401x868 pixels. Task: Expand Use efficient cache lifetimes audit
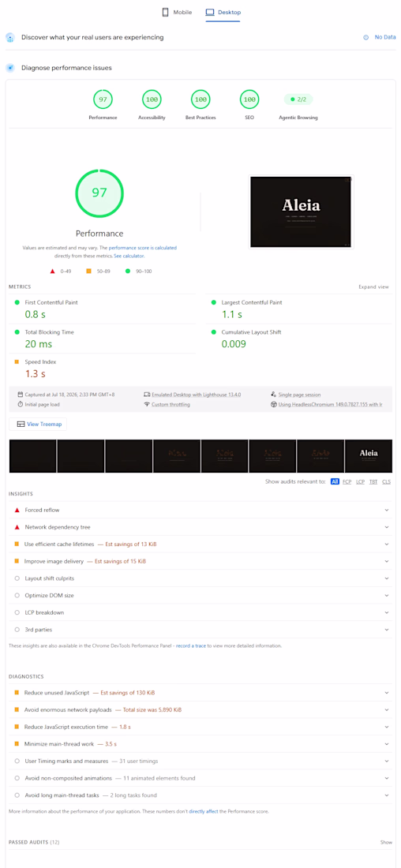point(200,544)
